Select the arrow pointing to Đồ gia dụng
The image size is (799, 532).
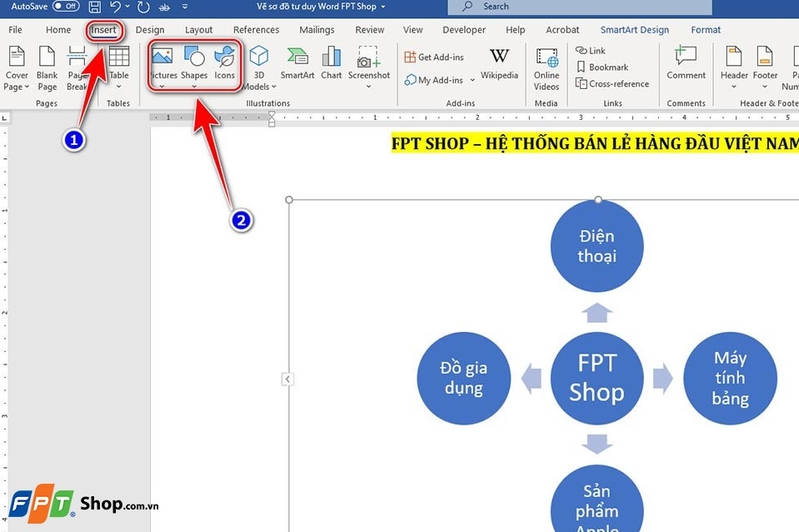[531, 378]
